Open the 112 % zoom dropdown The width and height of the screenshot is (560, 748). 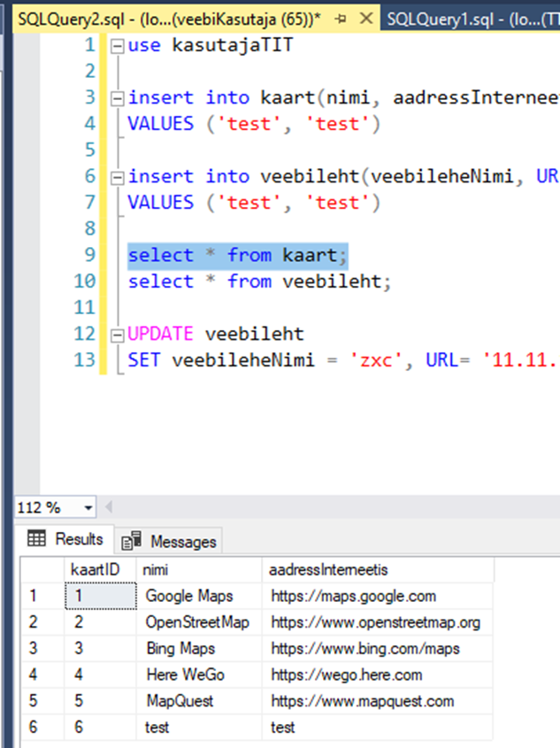(88, 508)
